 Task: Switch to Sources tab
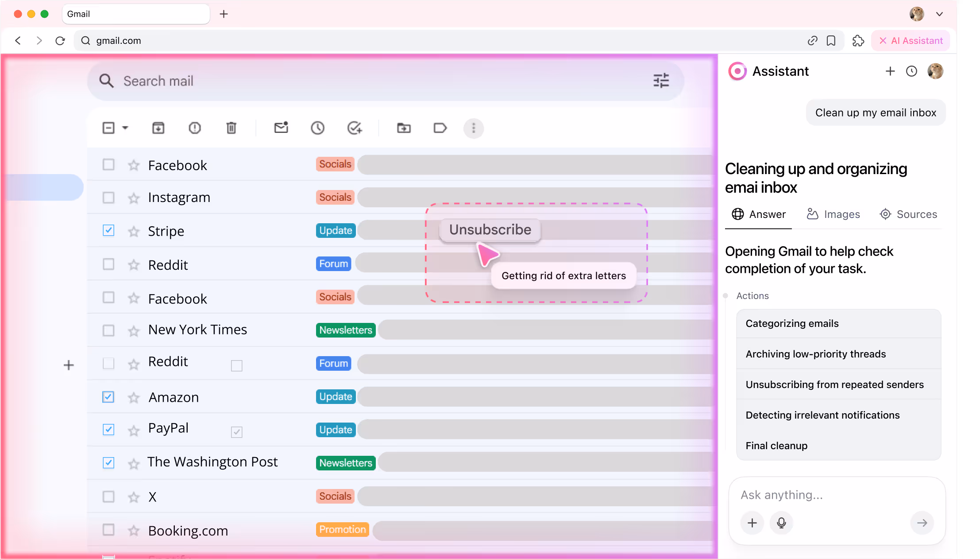pos(908,214)
